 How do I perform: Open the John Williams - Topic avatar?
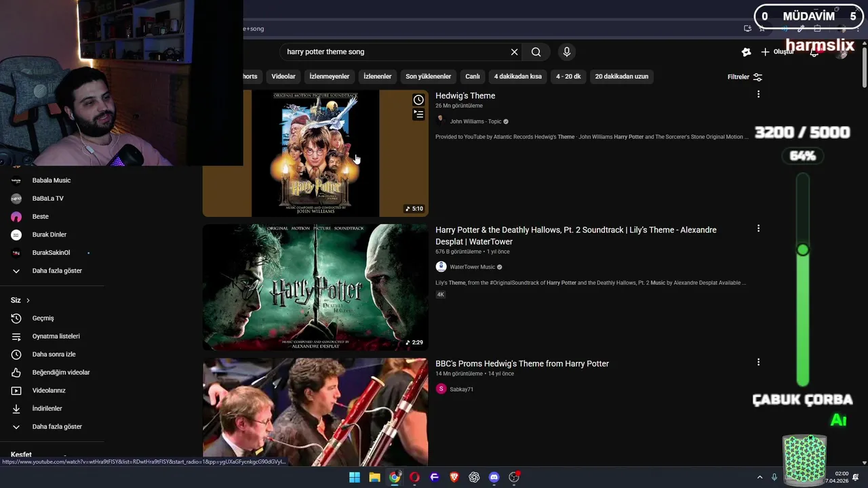click(x=441, y=121)
